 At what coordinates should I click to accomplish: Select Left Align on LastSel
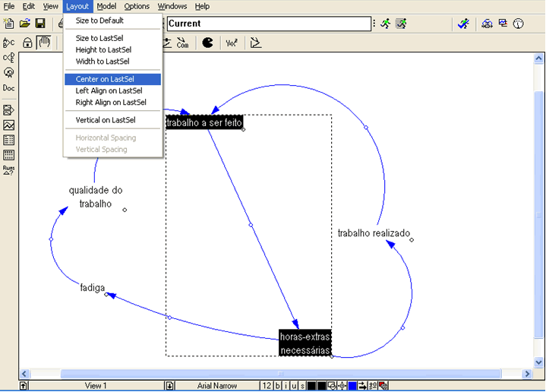(111, 90)
